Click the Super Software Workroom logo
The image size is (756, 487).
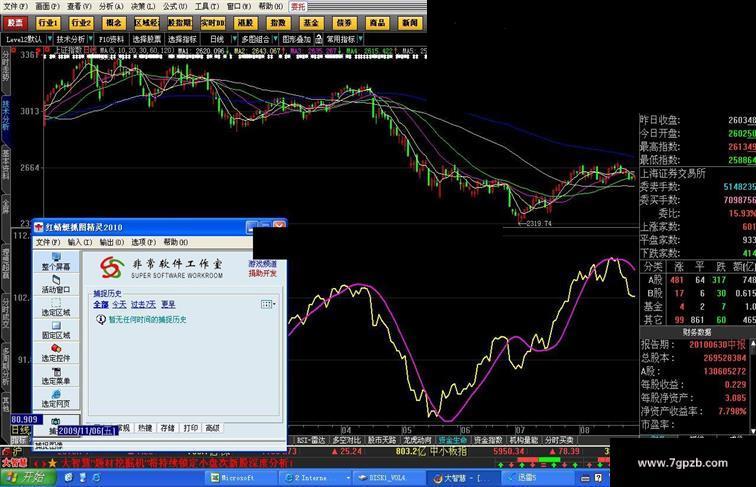click(x=112, y=268)
